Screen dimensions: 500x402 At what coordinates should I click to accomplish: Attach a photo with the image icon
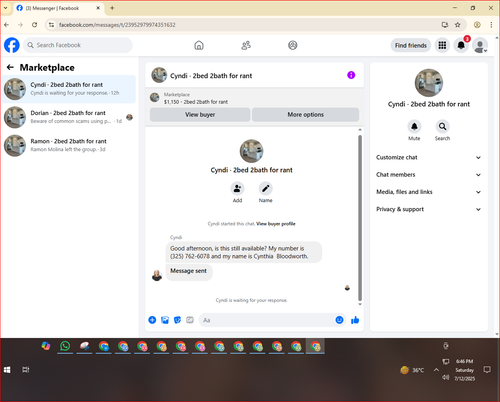tap(165, 320)
